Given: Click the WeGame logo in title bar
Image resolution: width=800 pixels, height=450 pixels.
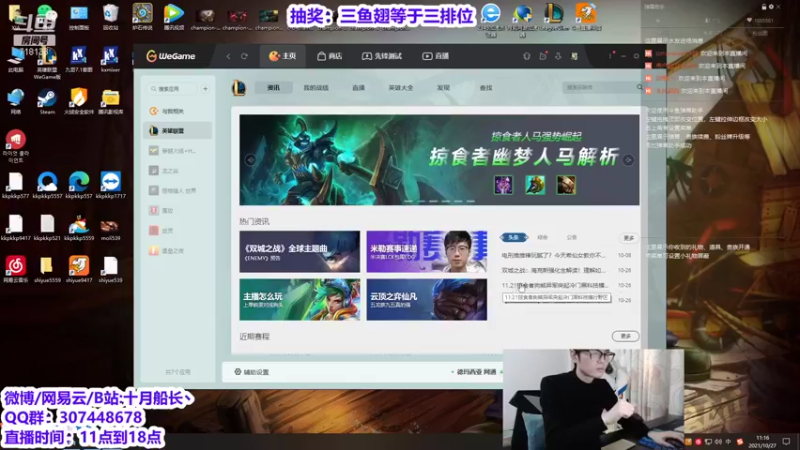Looking at the screenshot, I should 171,56.
